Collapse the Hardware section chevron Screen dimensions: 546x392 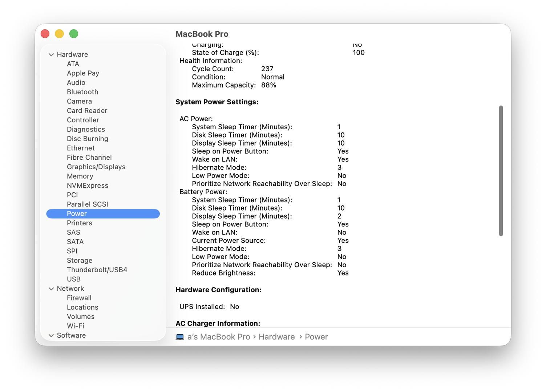click(x=51, y=55)
